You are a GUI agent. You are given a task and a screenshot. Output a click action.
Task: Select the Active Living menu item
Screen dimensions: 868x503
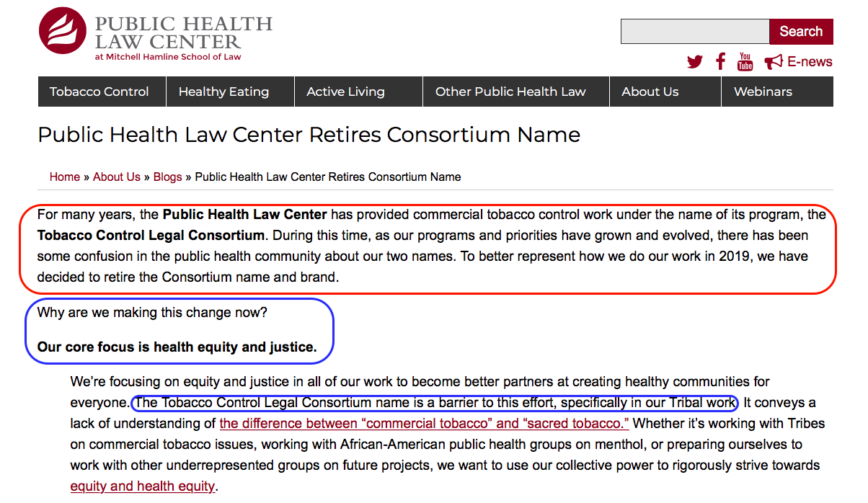345,92
